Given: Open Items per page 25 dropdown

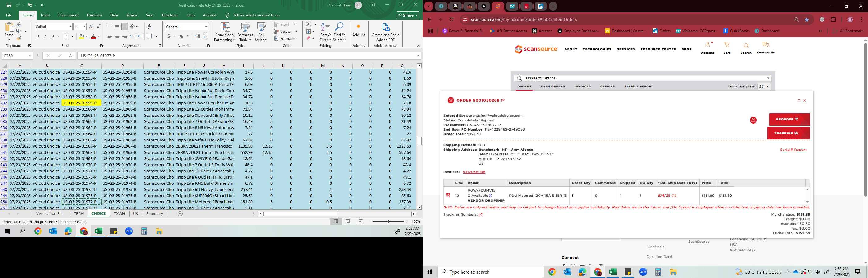Looking at the screenshot, I should (764, 87).
